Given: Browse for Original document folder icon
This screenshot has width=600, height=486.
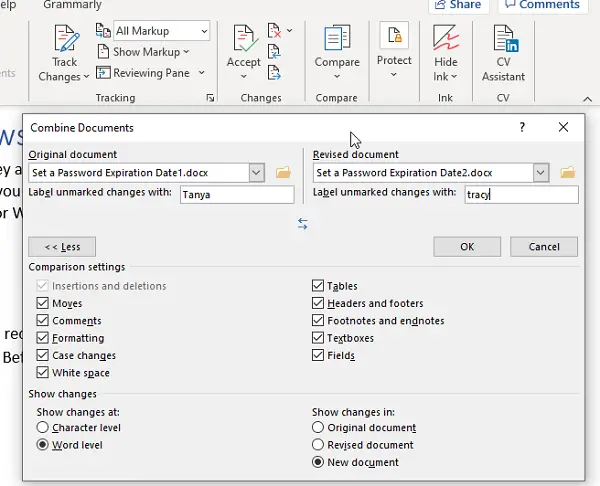Looking at the screenshot, I should (x=283, y=173).
